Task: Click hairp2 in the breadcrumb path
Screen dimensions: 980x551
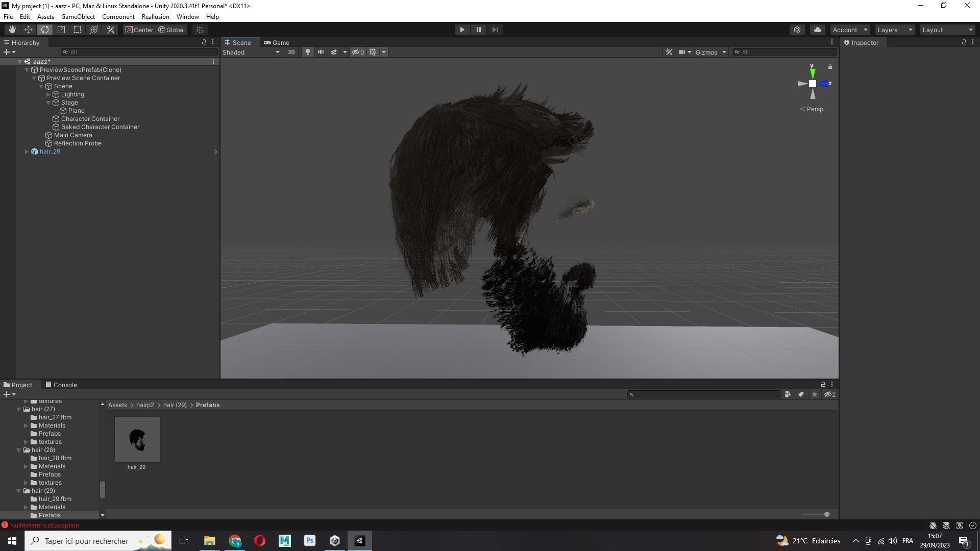Action: (x=145, y=405)
